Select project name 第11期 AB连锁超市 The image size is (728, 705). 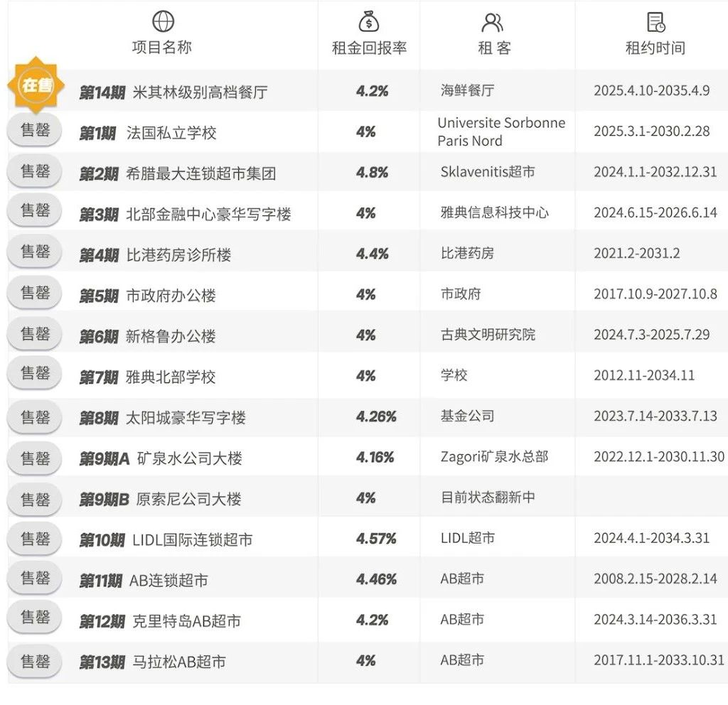tap(144, 580)
